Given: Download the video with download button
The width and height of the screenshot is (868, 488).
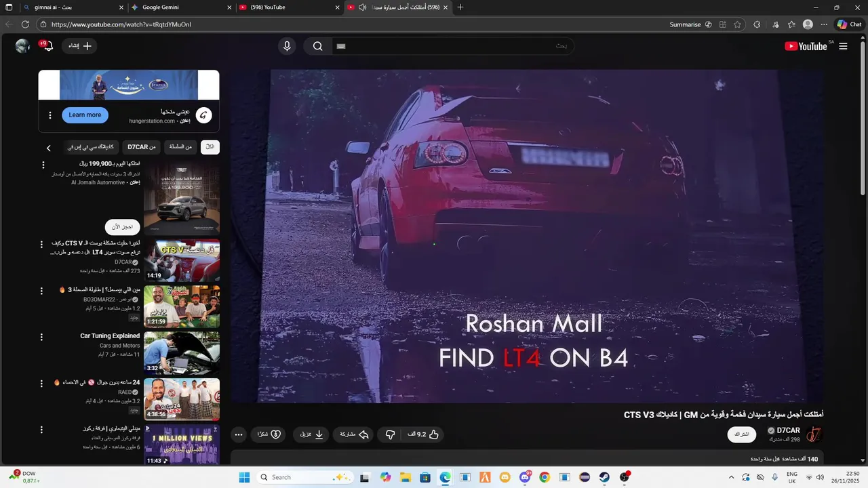Looking at the screenshot, I should tap(311, 434).
